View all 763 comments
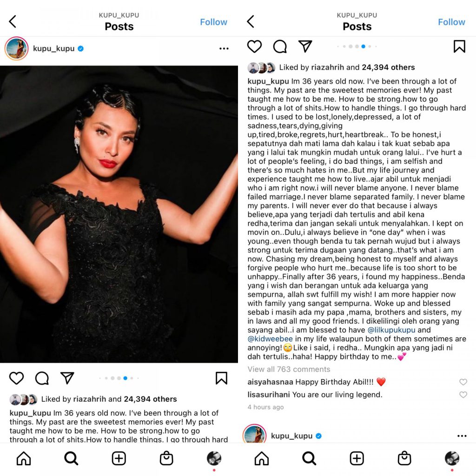Viewport: 476px width, 476px height. 289,369
